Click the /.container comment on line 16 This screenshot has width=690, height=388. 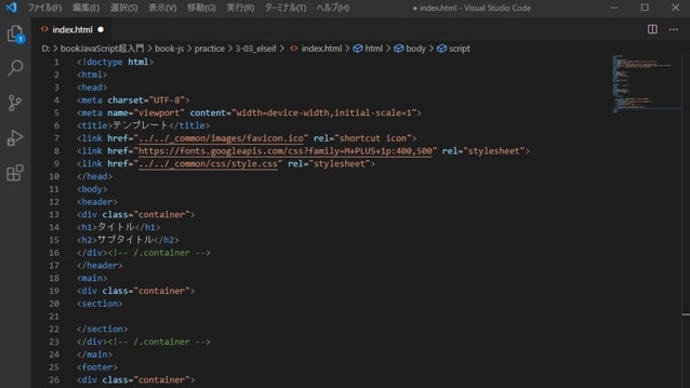click(159, 253)
